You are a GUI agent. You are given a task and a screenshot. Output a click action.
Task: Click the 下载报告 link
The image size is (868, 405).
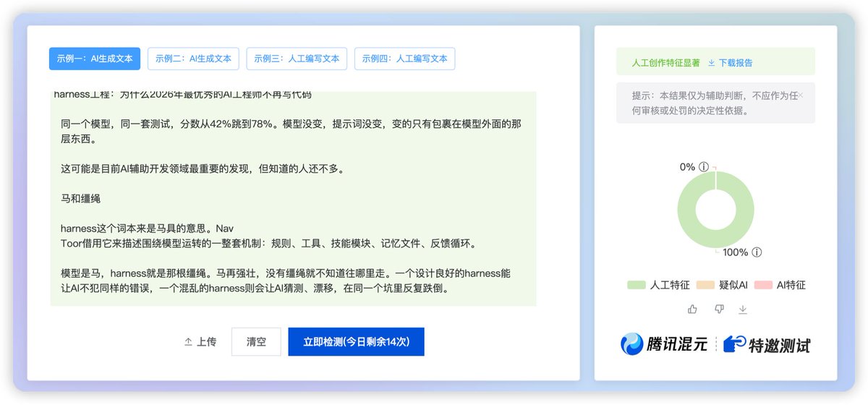click(x=731, y=63)
